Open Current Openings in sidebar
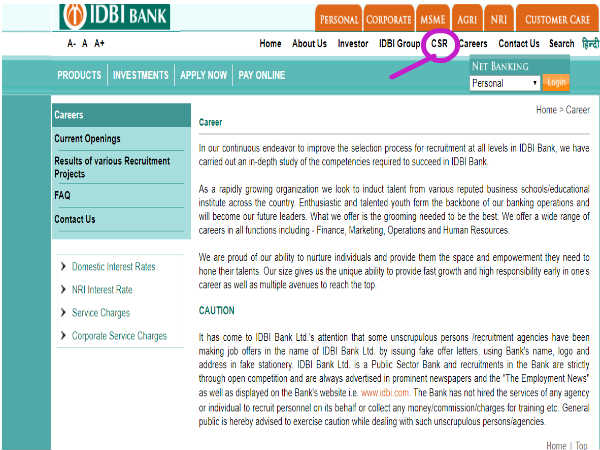The height and width of the screenshot is (450, 600). pos(87,139)
